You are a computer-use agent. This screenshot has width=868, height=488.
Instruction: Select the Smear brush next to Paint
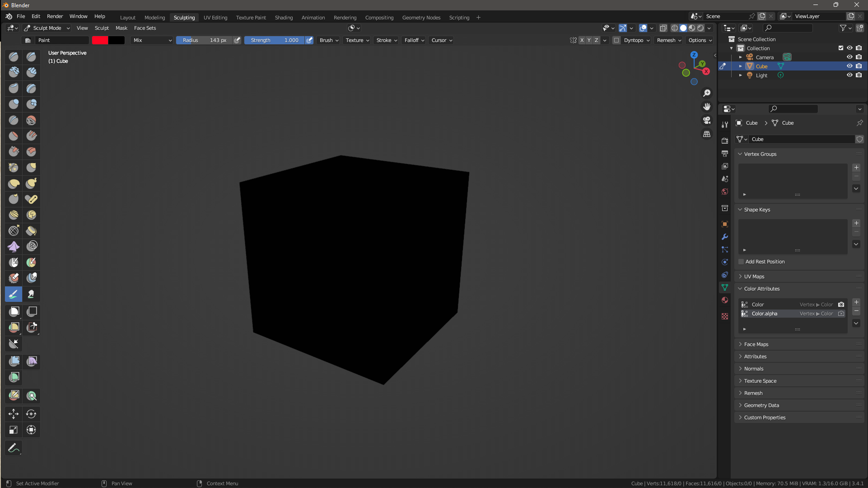[31, 294]
